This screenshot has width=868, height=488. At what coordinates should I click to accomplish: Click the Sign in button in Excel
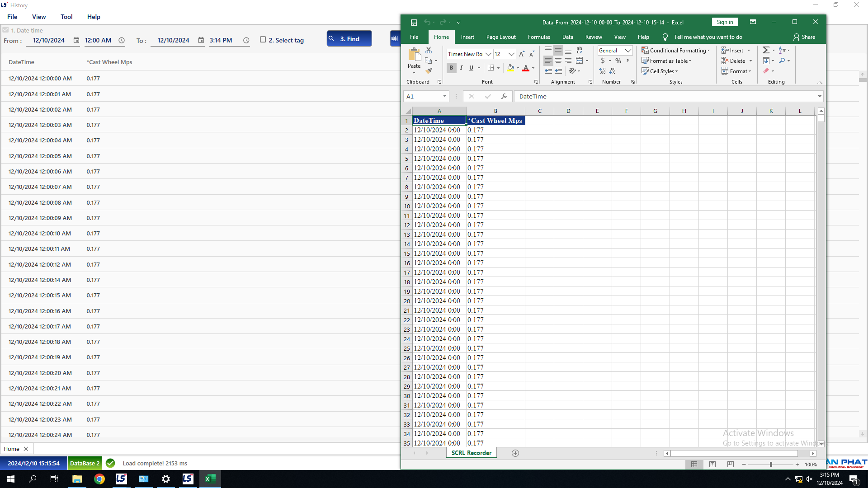(725, 22)
